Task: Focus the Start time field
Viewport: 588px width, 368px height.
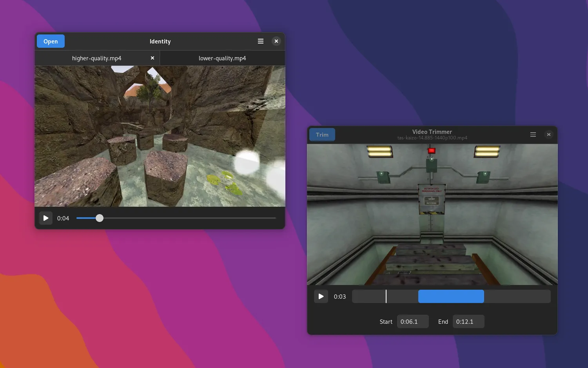Action: [412, 322]
